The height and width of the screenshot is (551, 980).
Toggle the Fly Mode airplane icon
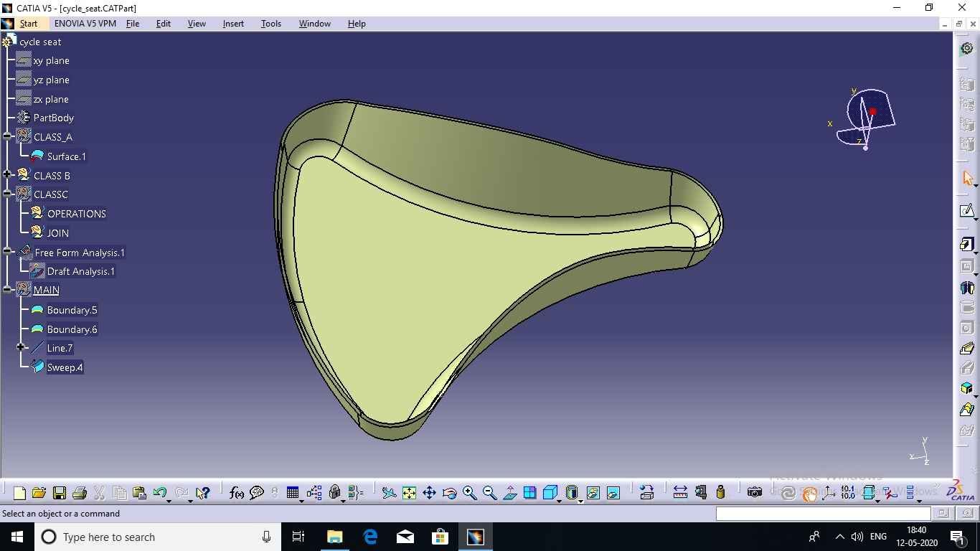pos(389,493)
